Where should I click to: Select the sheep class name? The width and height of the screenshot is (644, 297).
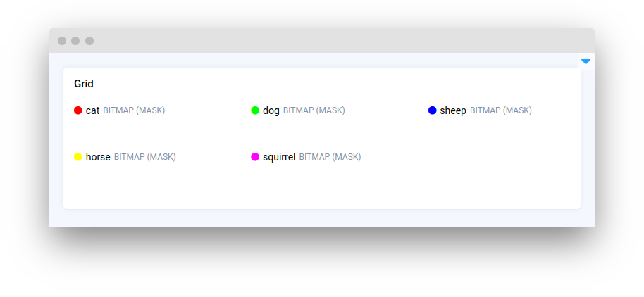click(x=453, y=110)
